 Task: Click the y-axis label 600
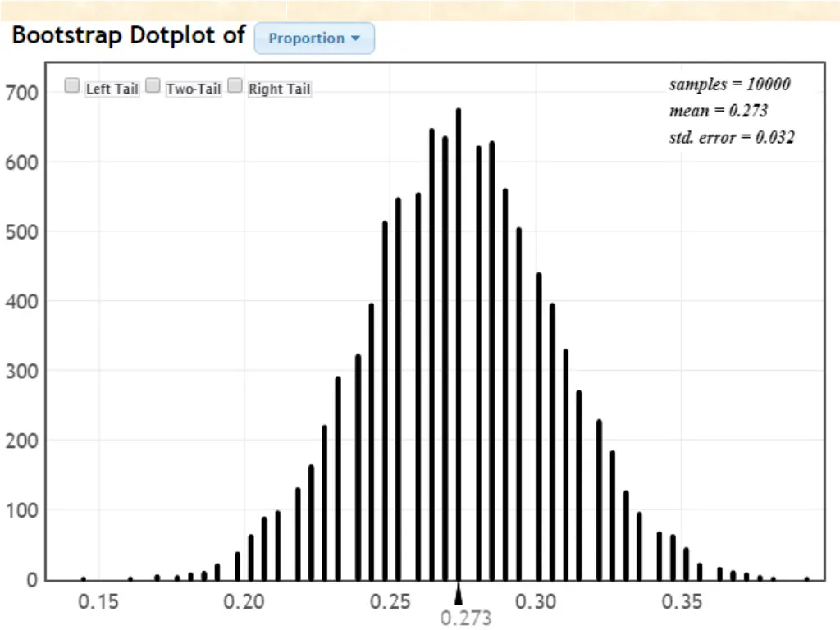click(x=22, y=163)
